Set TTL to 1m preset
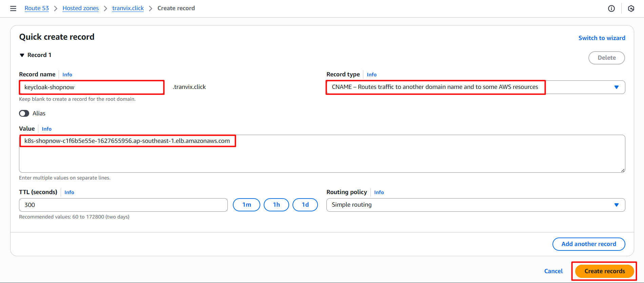644x283 pixels. click(x=246, y=205)
